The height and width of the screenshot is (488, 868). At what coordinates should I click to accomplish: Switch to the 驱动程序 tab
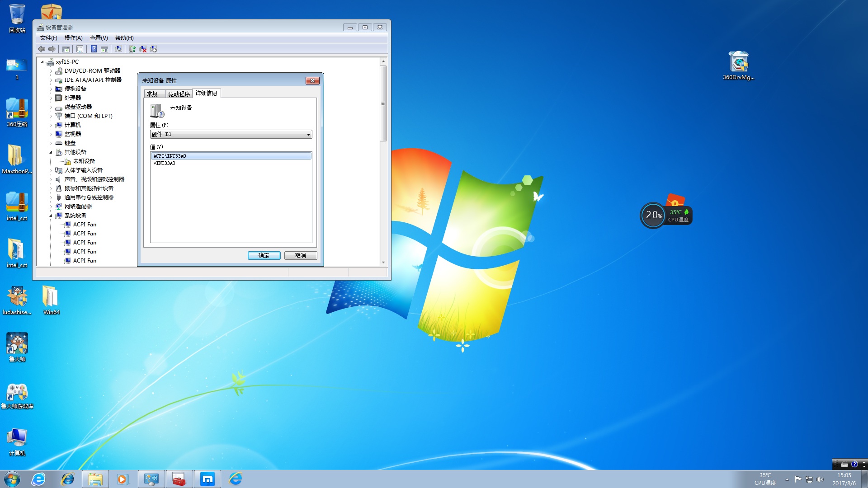[179, 94]
